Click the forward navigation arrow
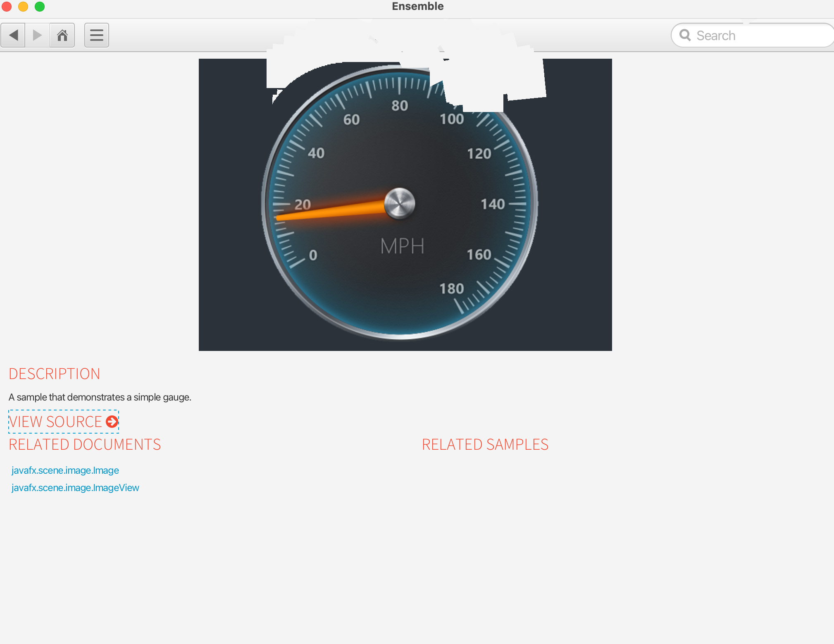This screenshot has height=644, width=834. [38, 35]
